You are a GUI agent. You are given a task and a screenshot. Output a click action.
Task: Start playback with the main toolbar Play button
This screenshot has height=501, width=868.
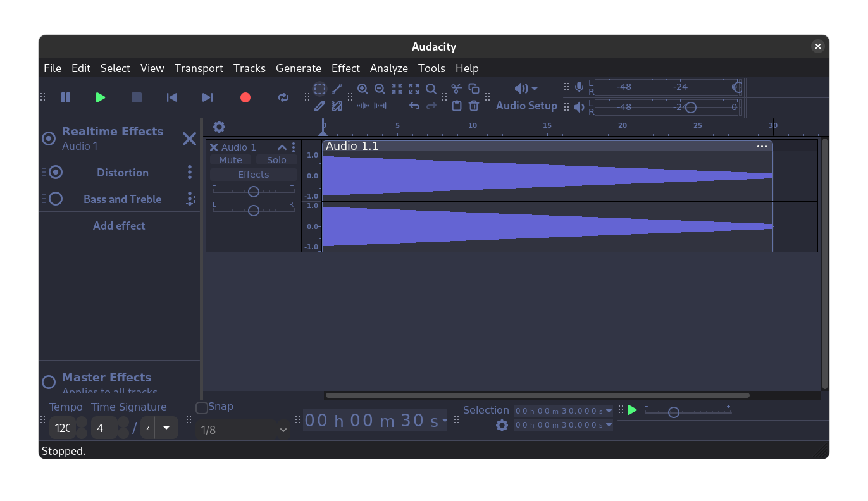point(101,97)
